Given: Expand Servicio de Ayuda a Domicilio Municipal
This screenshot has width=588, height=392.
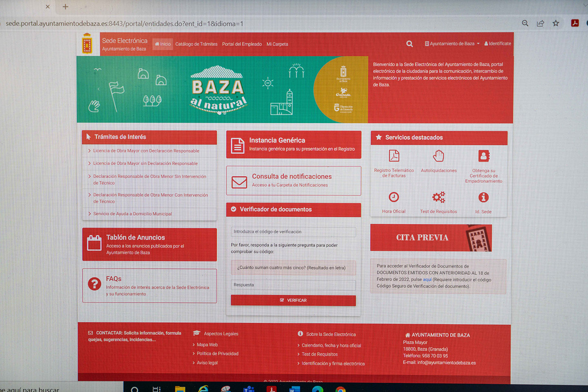Looking at the screenshot, I should 132,214.
